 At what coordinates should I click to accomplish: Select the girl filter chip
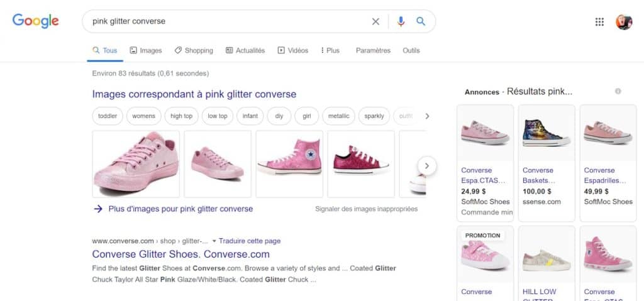[x=307, y=116]
